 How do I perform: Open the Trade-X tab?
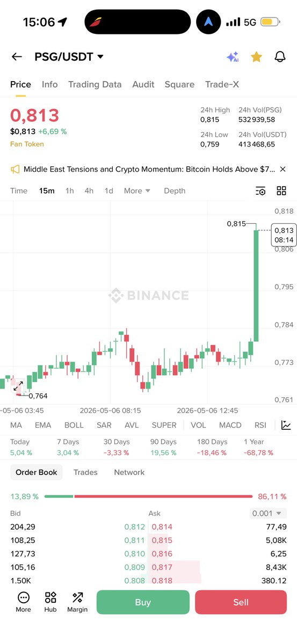coord(222,84)
